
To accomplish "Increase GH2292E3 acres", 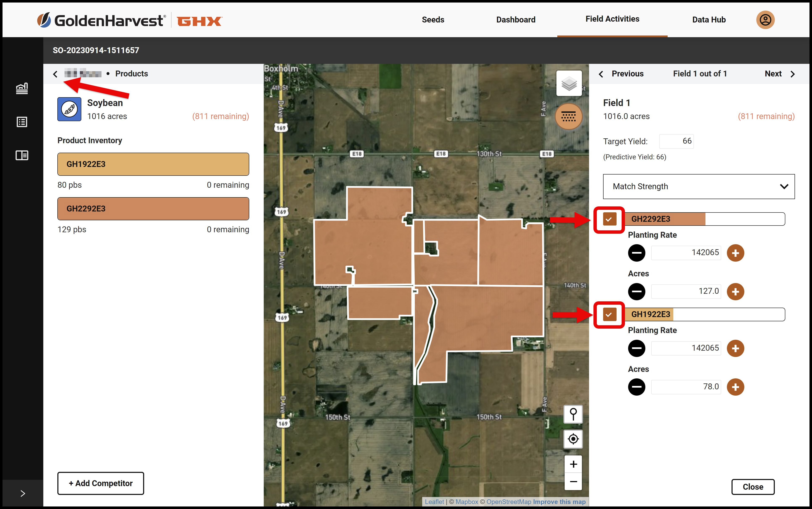I will [x=735, y=291].
